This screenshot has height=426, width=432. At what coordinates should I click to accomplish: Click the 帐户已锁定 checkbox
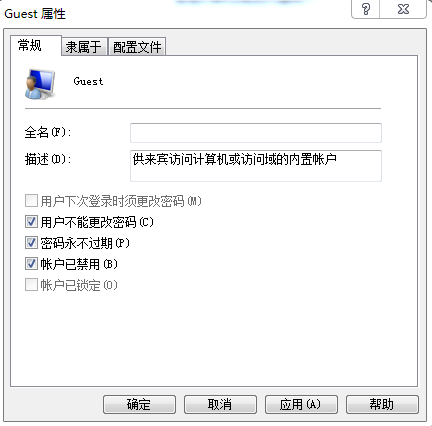(31, 285)
